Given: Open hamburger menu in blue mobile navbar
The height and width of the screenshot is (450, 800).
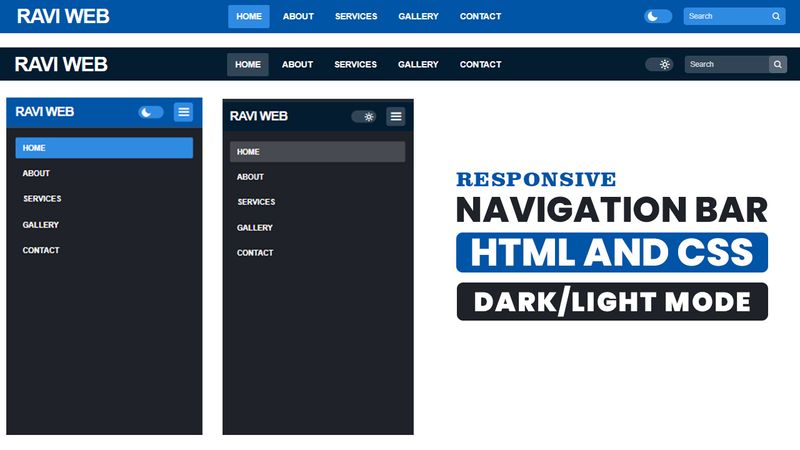Looking at the screenshot, I should (x=183, y=112).
